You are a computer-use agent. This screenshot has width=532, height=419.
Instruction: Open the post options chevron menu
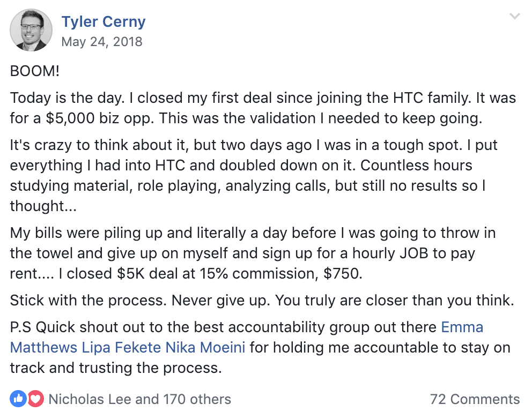click(x=515, y=16)
